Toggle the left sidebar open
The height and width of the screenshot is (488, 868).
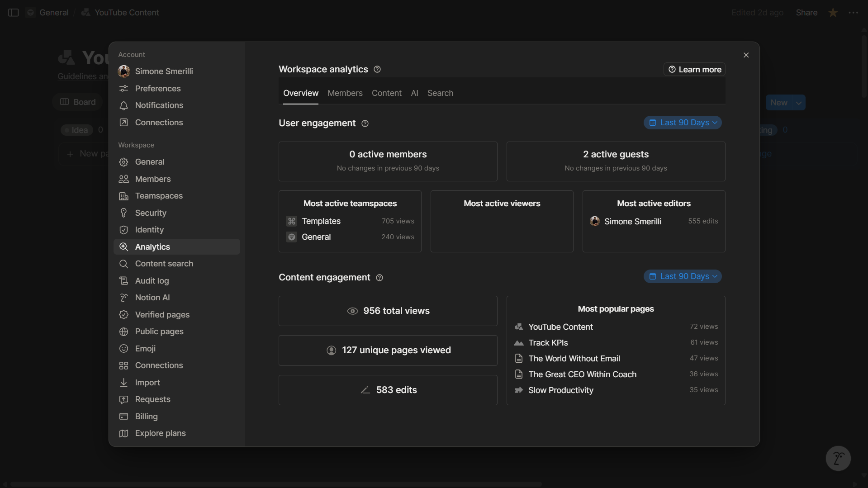13,12
